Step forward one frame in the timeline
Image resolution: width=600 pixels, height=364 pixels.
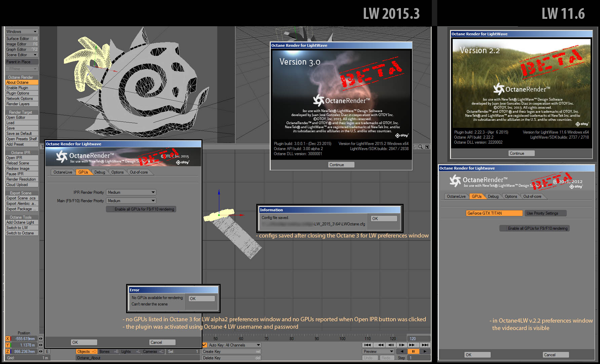click(402, 345)
